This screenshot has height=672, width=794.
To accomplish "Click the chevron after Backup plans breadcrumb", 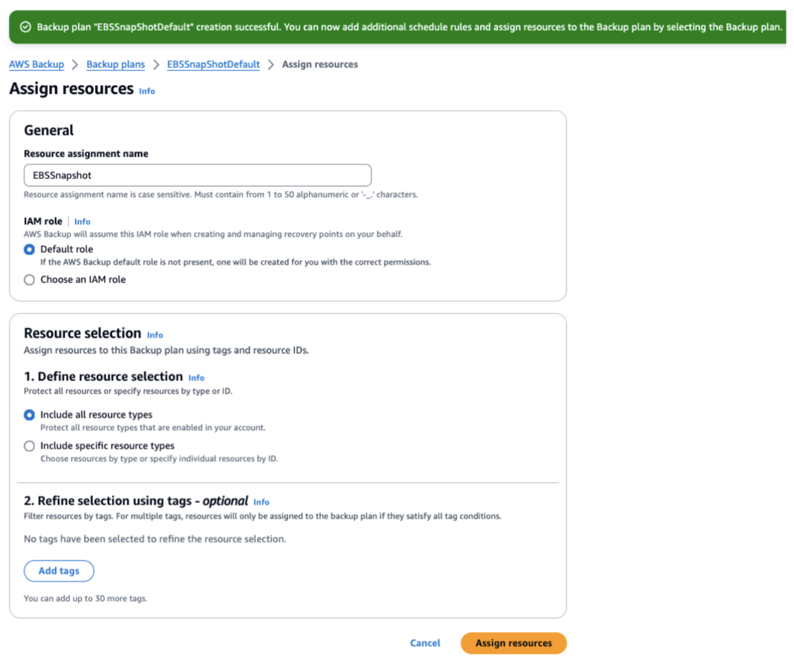I will point(156,64).
